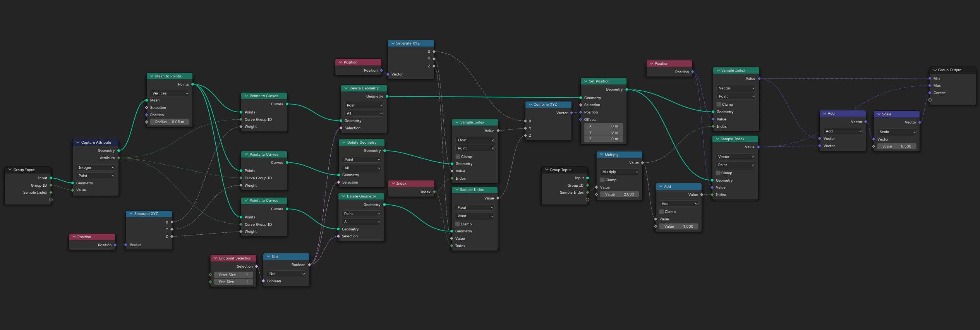Click the Radius 0.05 m field

point(170,122)
